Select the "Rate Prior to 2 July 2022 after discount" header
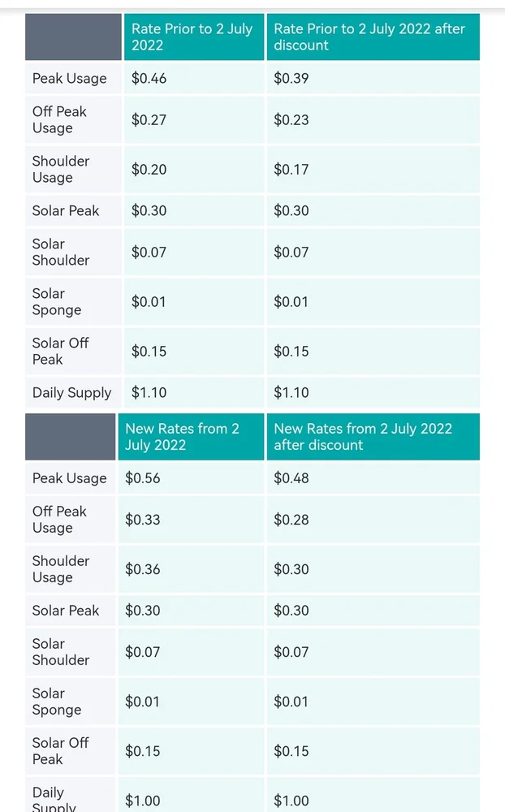 (x=369, y=37)
